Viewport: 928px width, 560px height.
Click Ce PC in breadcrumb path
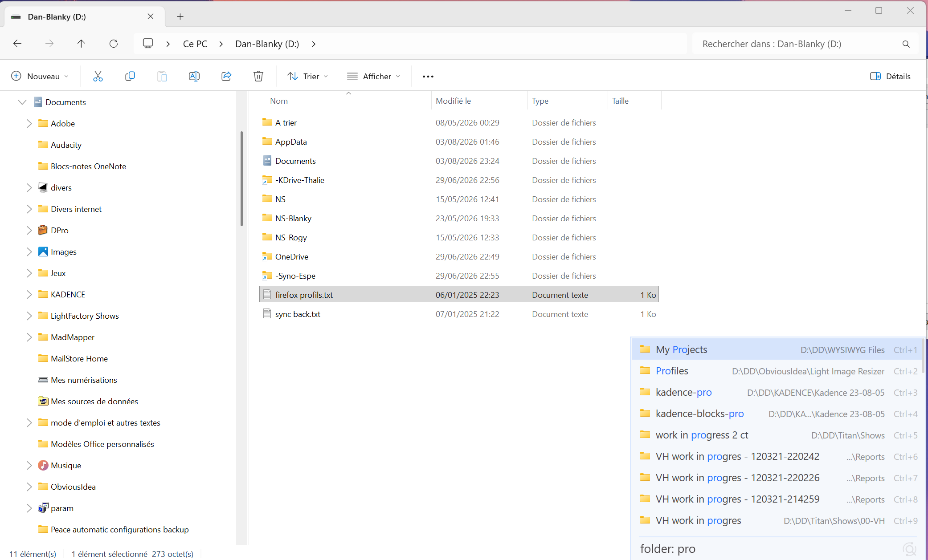[x=195, y=44]
